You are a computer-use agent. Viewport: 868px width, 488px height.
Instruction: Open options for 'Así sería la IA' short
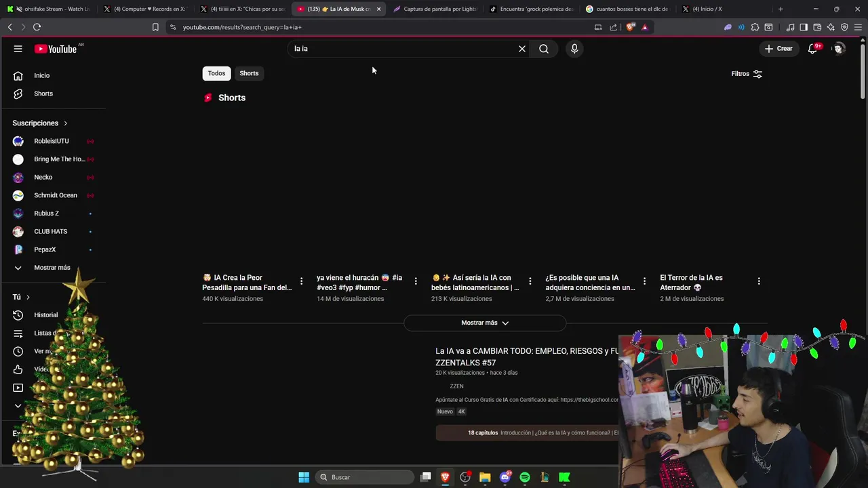click(x=530, y=281)
